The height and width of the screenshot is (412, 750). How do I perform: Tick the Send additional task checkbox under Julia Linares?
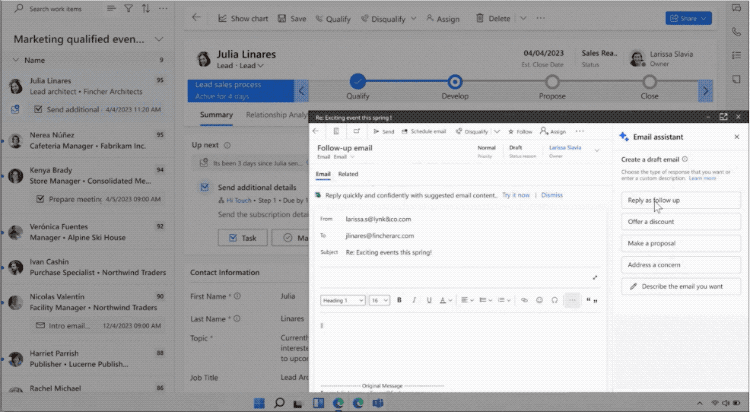coord(38,110)
